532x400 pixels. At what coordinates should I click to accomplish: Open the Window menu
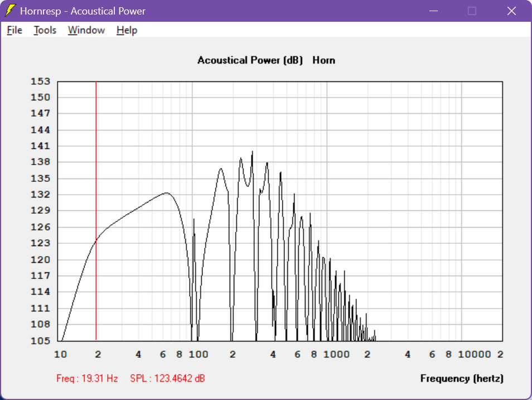coord(86,30)
